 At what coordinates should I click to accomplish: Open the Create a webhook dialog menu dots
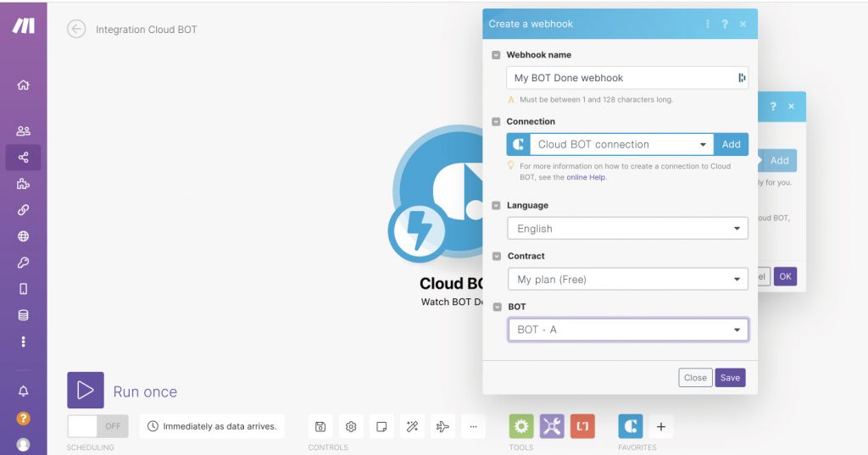[708, 24]
